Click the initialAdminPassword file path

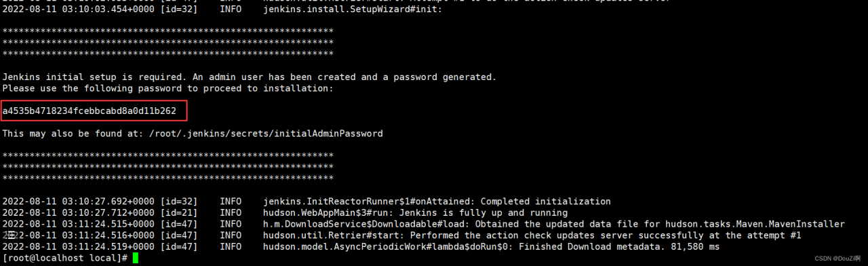pos(266,134)
